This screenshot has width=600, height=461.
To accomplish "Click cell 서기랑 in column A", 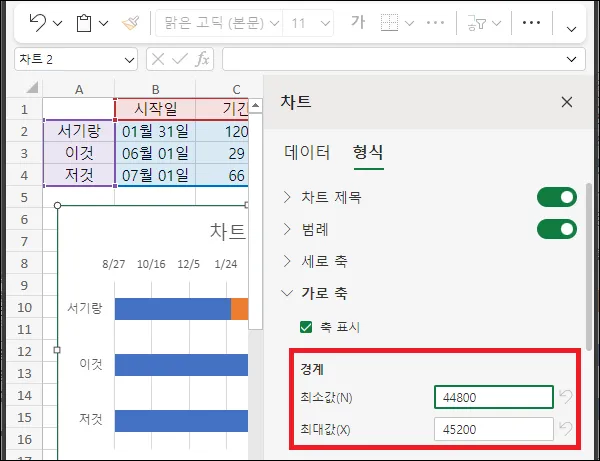I will click(x=79, y=131).
